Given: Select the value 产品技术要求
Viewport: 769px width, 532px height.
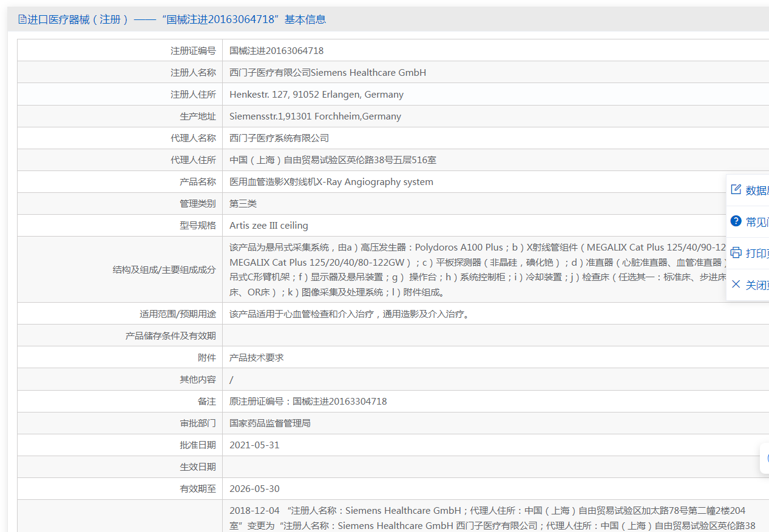Looking at the screenshot, I should (x=257, y=358).
